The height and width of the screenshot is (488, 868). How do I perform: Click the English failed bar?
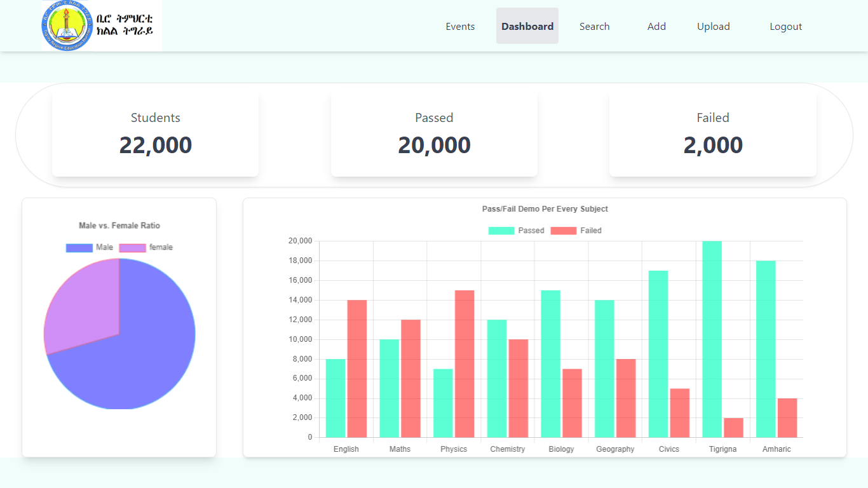pyautogui.click(x=356, y=369)
